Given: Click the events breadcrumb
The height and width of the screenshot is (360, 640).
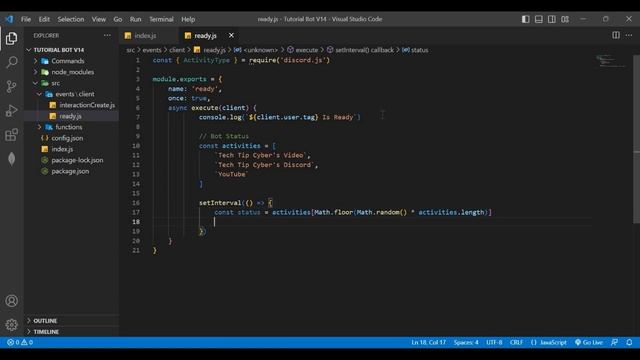Looking at the screenshot, I should [152, 50].
